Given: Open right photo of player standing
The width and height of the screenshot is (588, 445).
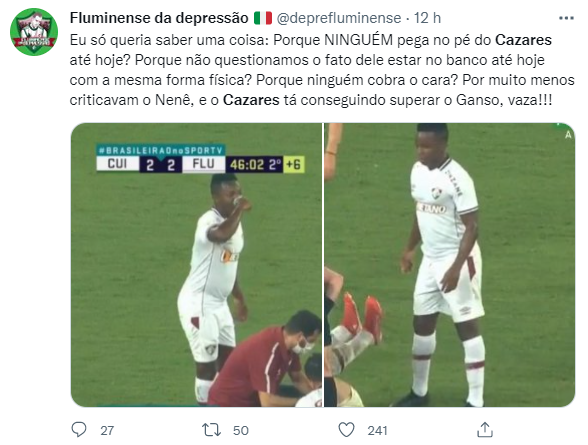Looking at the screenshot, I should [449, 265].
